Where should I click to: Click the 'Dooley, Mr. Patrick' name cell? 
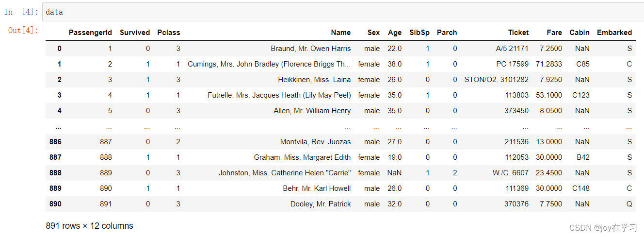click(x=321, y=204)
